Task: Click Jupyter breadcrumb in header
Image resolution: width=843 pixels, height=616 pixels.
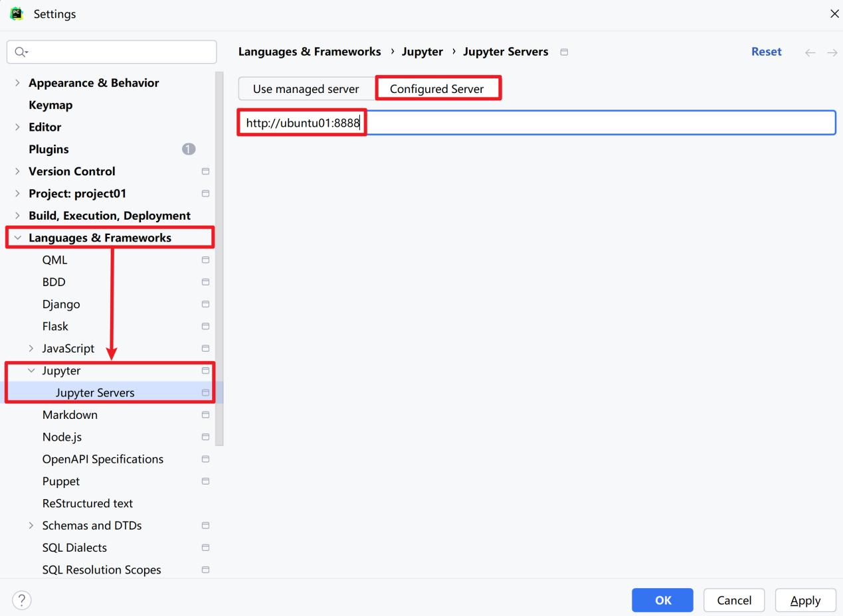Action: (x=422, y=52)
